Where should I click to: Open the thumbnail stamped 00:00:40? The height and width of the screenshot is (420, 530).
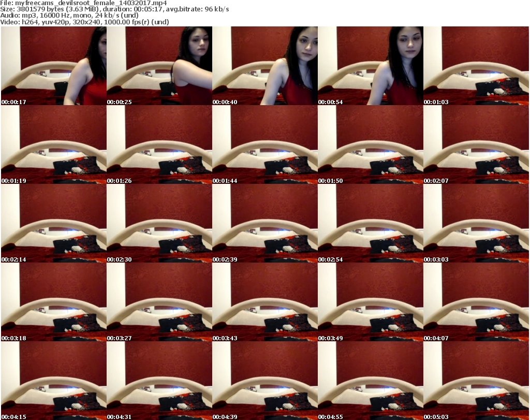point(265,66)
